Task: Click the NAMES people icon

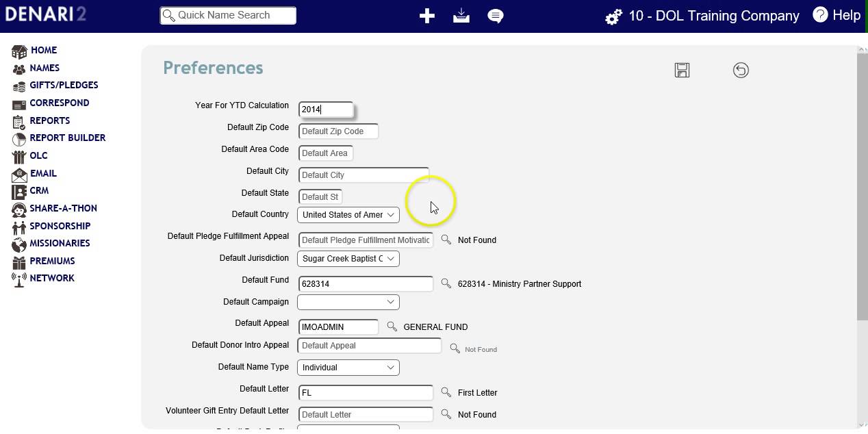Action: [19, 68]
